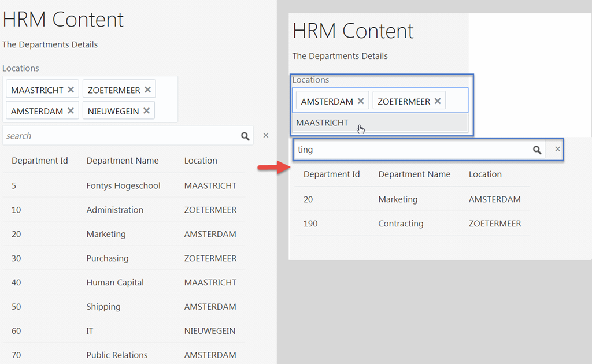Click magnifier icon in 'ting' search box
The image size is (592, 364).
click(537, 150)
